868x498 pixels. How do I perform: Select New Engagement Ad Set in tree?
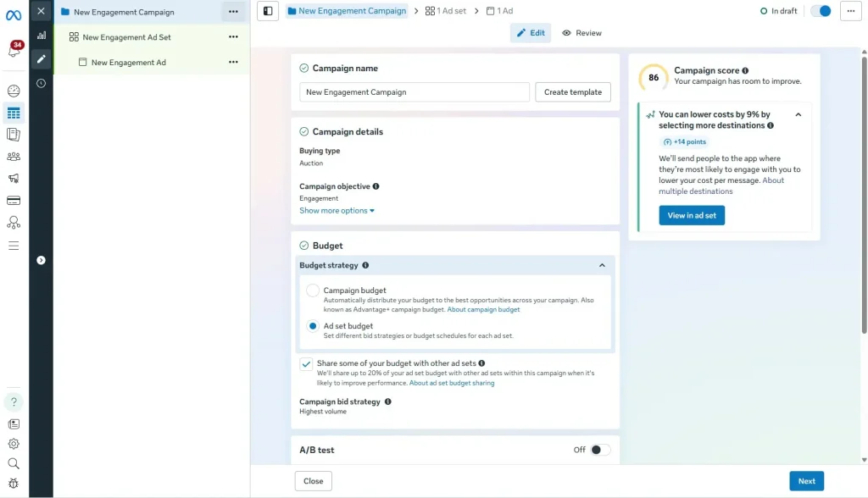(126, 37)
